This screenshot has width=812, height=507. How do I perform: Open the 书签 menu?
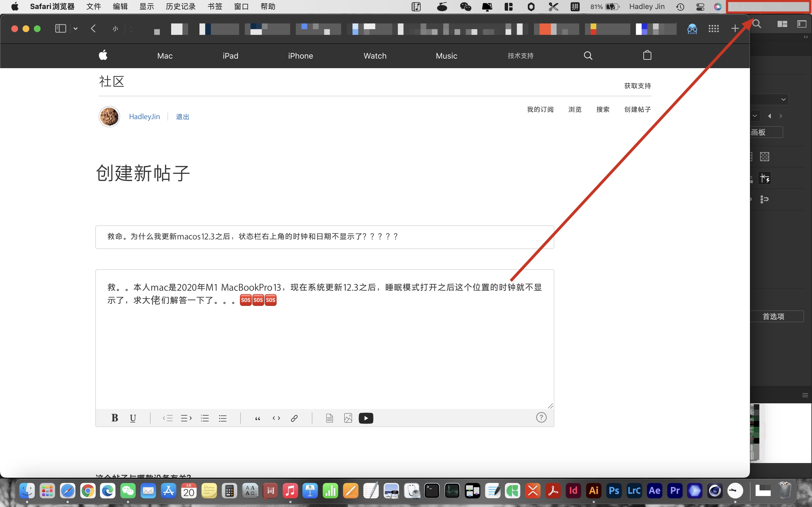click(x=215, y=7)
